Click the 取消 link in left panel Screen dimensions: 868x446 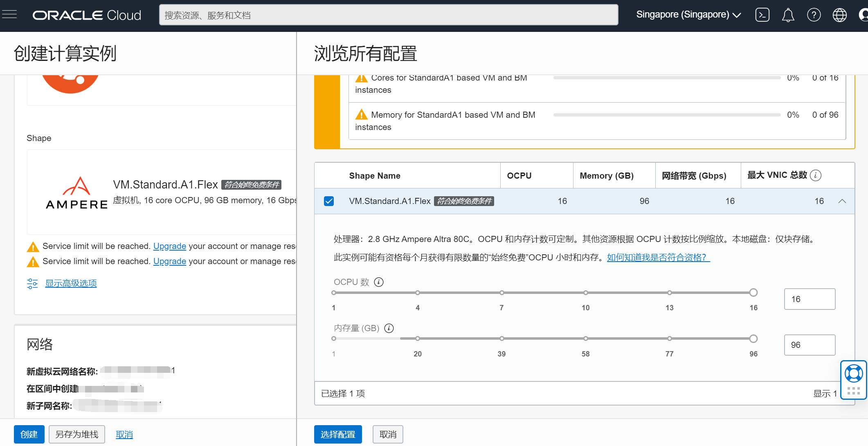(124, 434)
